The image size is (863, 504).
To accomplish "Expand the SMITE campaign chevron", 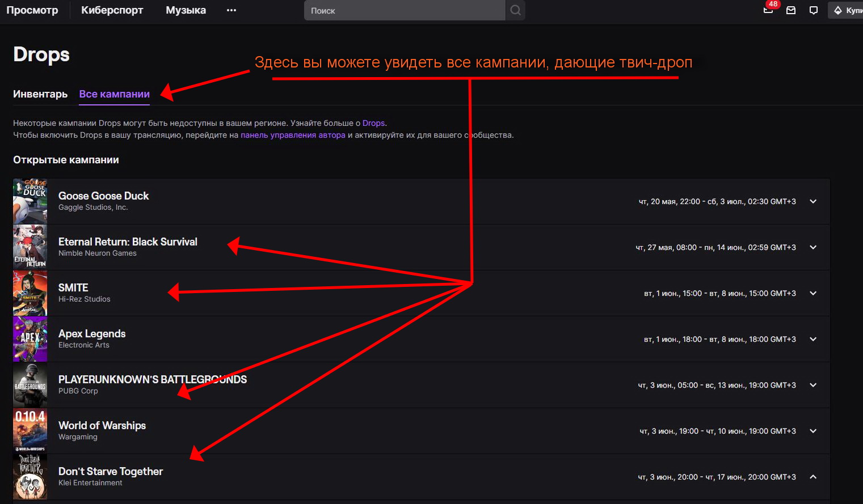I will coord(813,293).
